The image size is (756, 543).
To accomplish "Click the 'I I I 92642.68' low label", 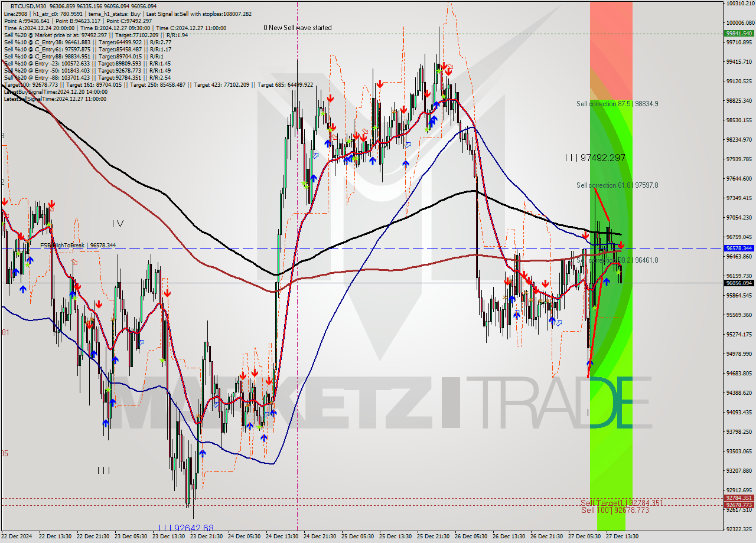I will pyautogui.click(x=186, y=528).
